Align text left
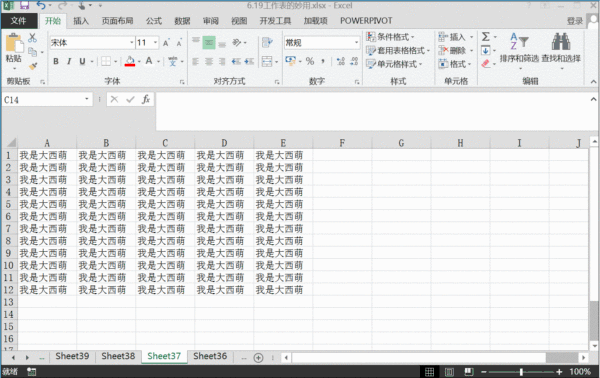Image resolution: width=600 pixels, height=378 pixels. pos(196,61)
